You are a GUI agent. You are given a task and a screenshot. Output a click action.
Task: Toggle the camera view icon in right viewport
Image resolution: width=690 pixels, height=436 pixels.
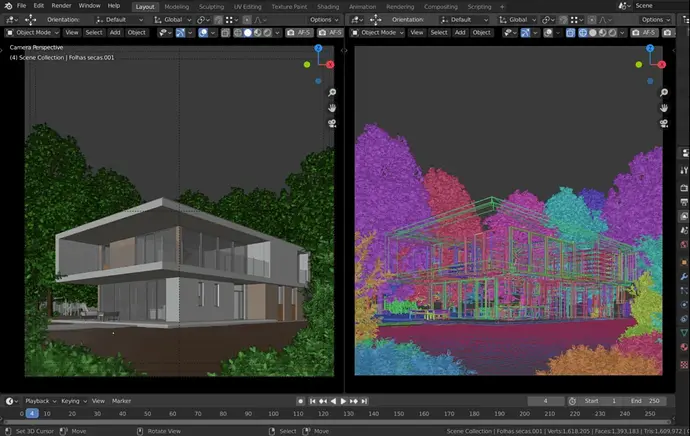coord(664,123)
